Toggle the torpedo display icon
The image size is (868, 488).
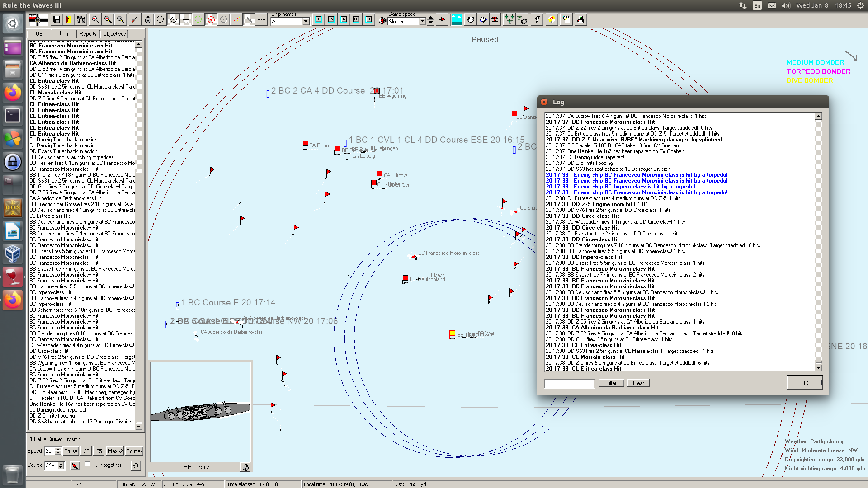[x=186, y=19]
